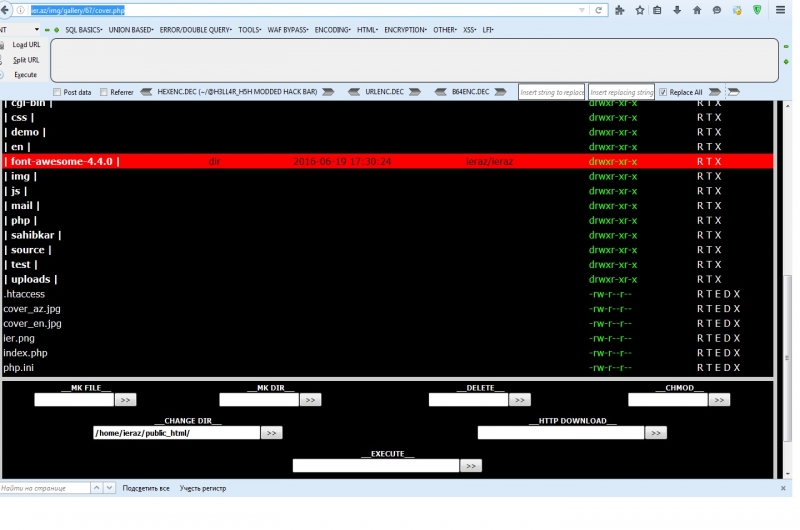
Task: Click the extensions puzzle piece icon
Action: [x=620, y=10]
